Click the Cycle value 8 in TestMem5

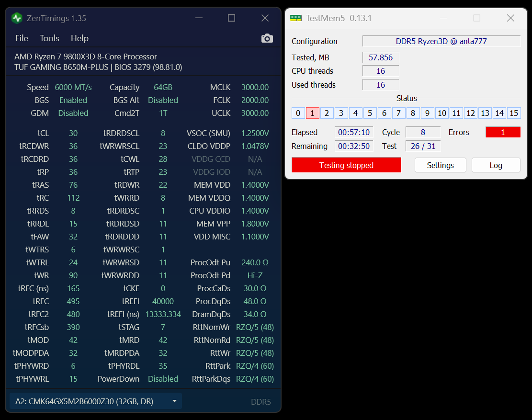[x=423, y=132]
